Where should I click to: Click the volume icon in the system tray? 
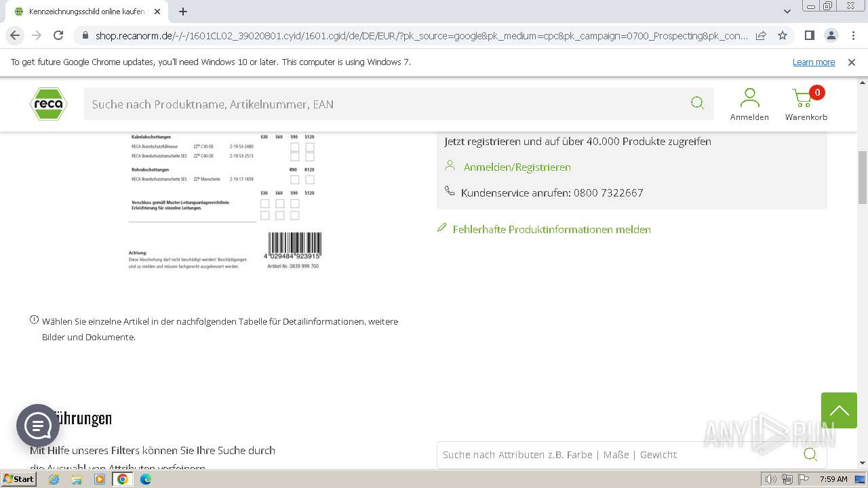click(771, 479)
